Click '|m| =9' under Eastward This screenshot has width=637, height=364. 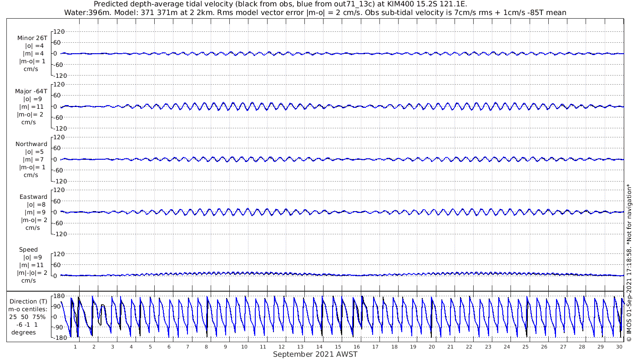(36, 212)
